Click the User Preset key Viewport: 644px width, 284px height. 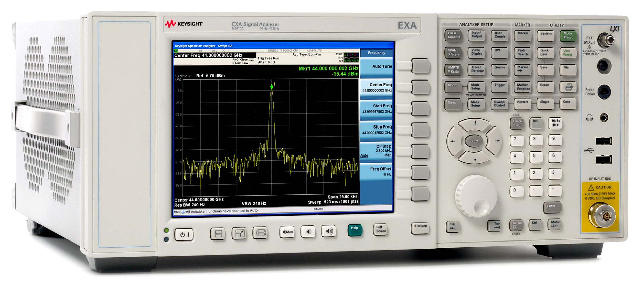568,53
